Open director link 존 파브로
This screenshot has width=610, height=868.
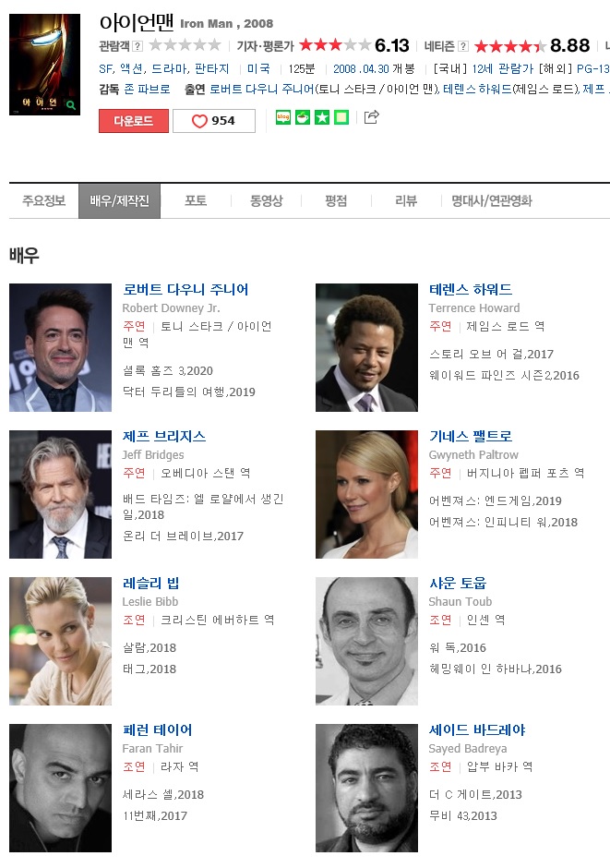click(x=147, y=90)
